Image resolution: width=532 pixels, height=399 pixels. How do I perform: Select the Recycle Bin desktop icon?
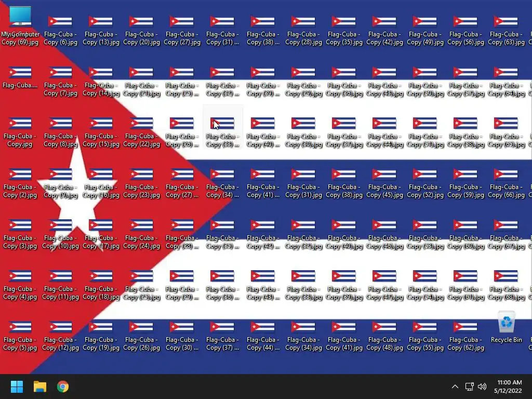[x=506, y=327]
